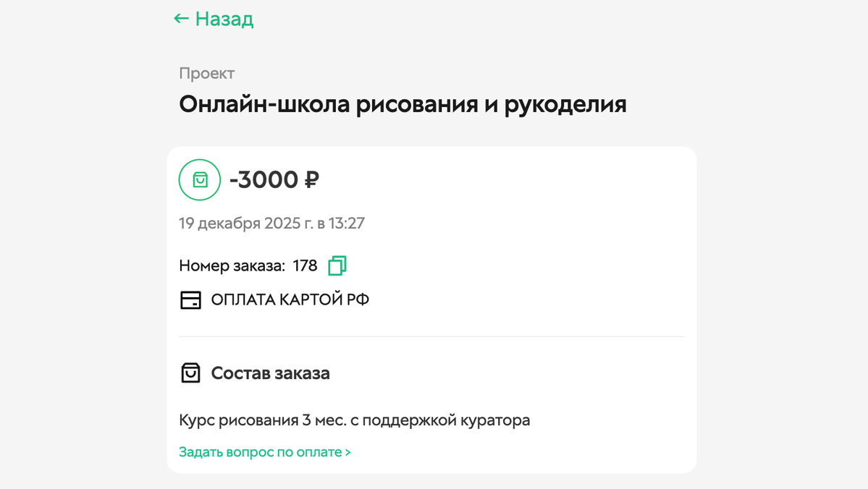Click the Состав заказа section header
This screenshot has width=868, height=489.
pos(269,373)
